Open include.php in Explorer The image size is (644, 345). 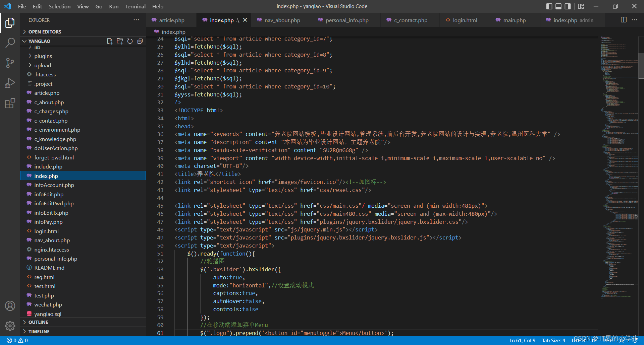click(x=83, y=166)
